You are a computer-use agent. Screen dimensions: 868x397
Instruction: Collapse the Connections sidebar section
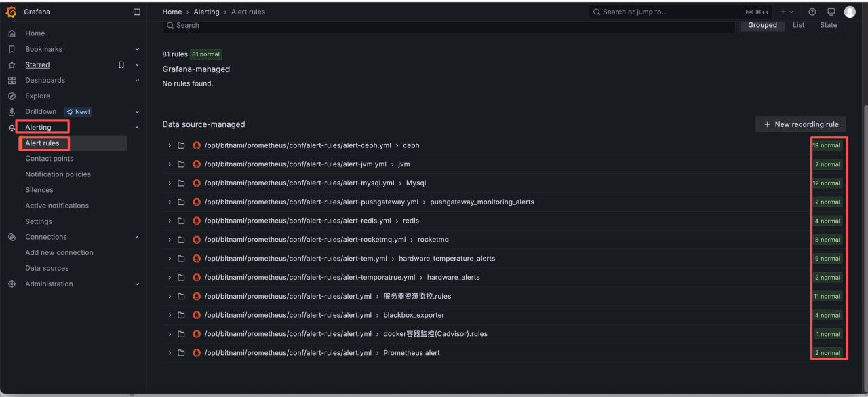point(137,238)
